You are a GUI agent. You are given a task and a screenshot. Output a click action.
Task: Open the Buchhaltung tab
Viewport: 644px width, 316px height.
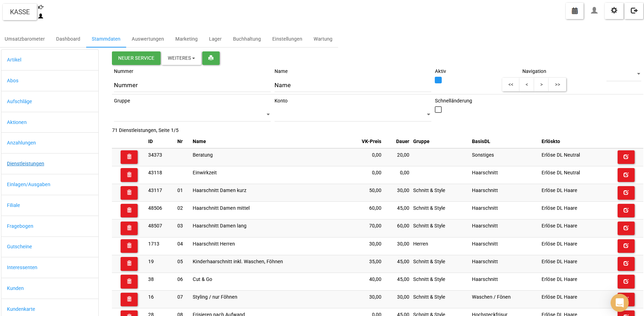[x=247, y=39]
